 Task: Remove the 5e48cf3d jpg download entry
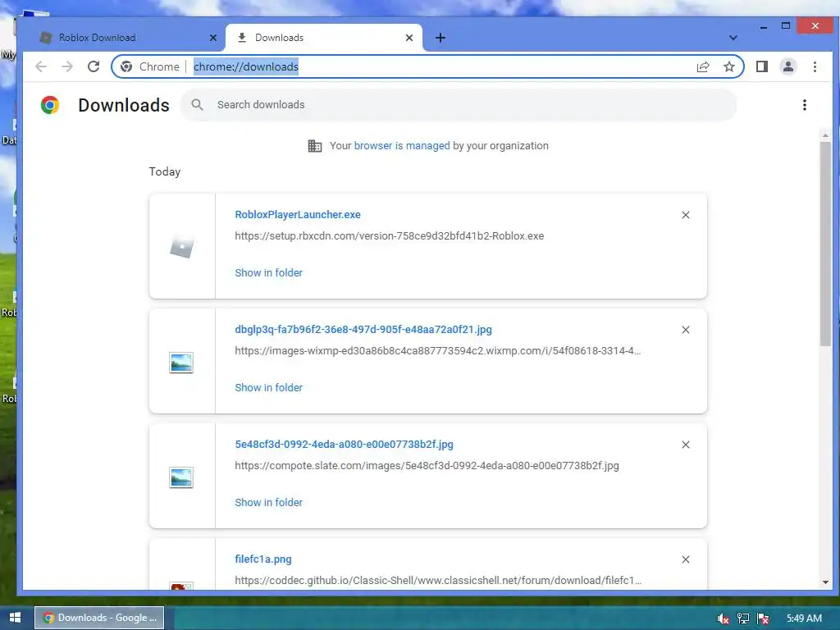point(685,445)
